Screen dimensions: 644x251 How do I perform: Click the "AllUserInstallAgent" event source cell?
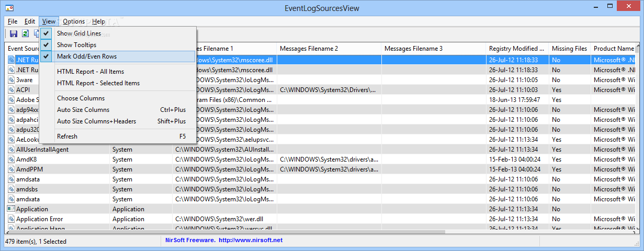pyautogui.click(x=42, y=150)
